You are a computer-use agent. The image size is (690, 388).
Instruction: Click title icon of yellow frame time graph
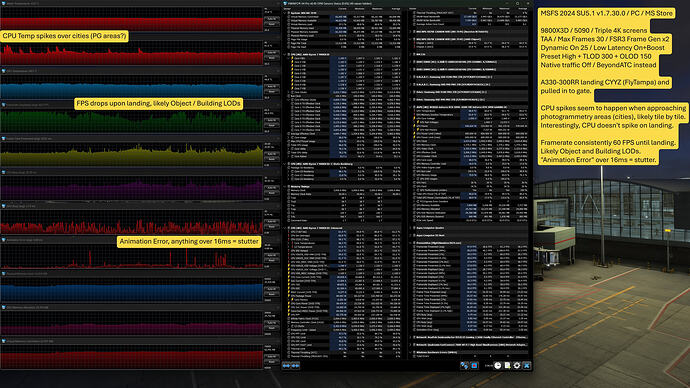pyautogui.click(x=4, y=139)
